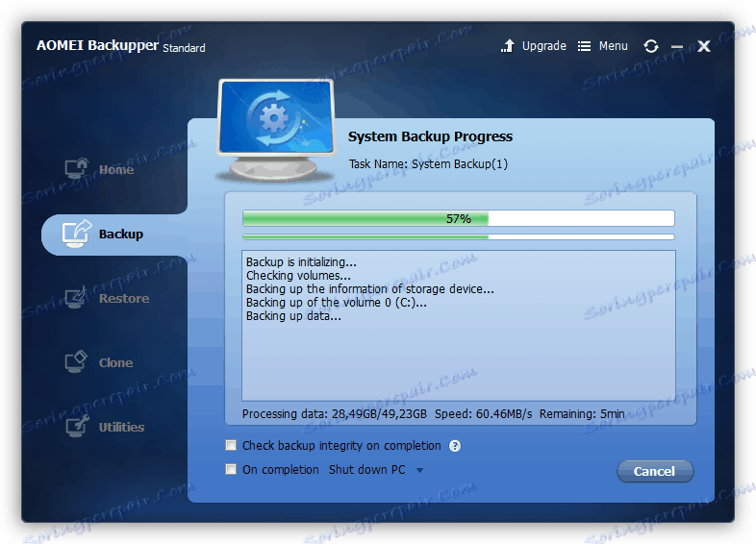
Task: Click "Backup is initializing..." log line
Action: coord(301,262)
